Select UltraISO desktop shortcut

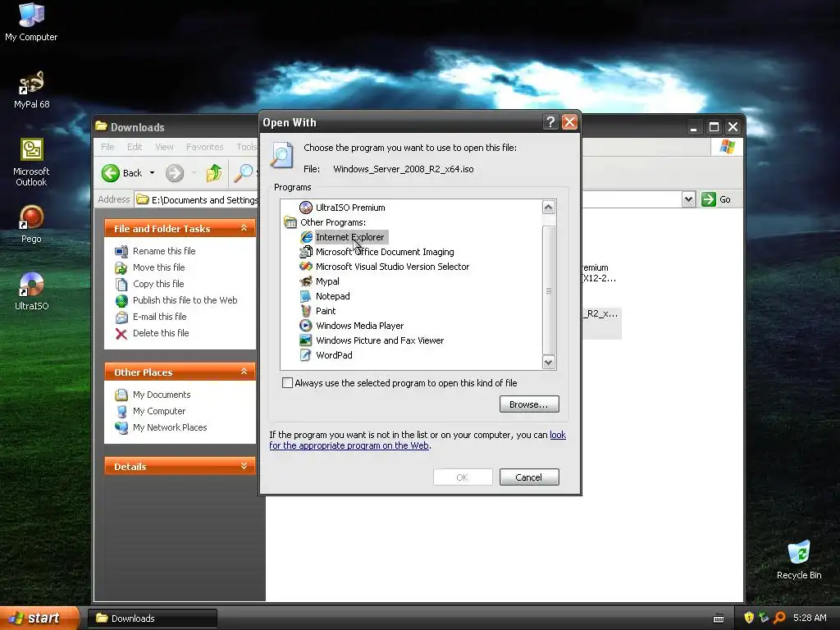coord(31,292)
